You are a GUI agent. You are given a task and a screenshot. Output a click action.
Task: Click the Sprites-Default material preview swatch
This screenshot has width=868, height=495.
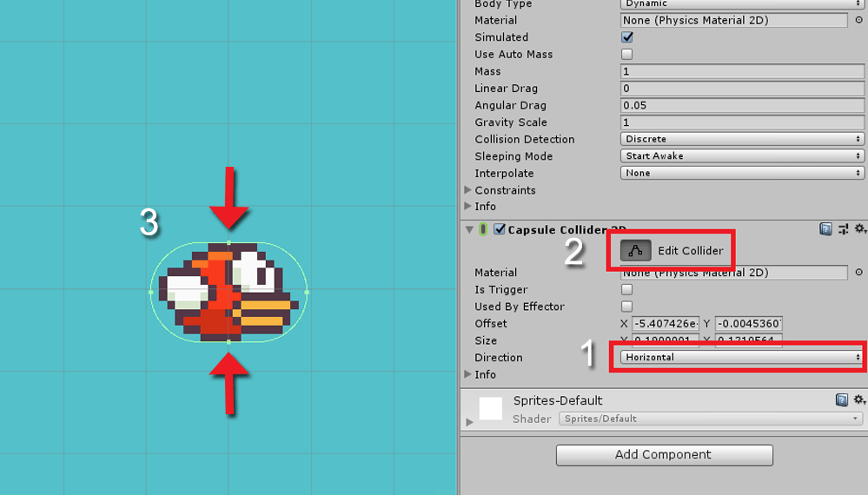tap(490, 408)
